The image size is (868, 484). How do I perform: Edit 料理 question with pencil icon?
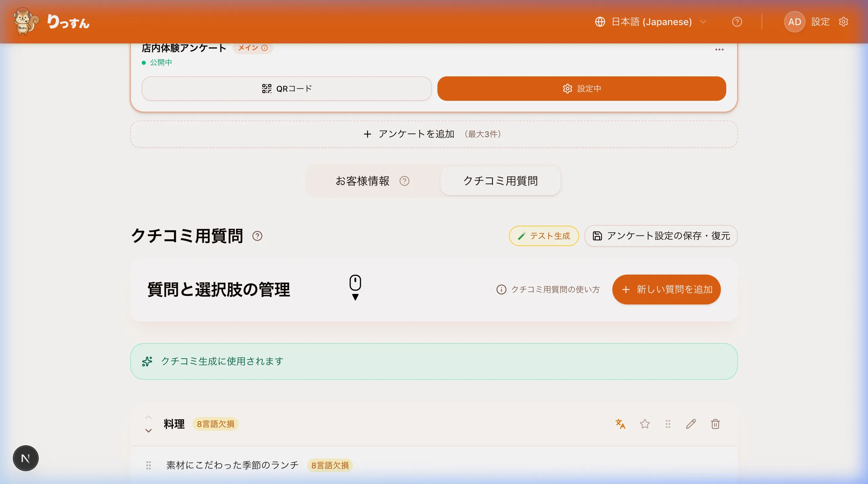[691, 424]
